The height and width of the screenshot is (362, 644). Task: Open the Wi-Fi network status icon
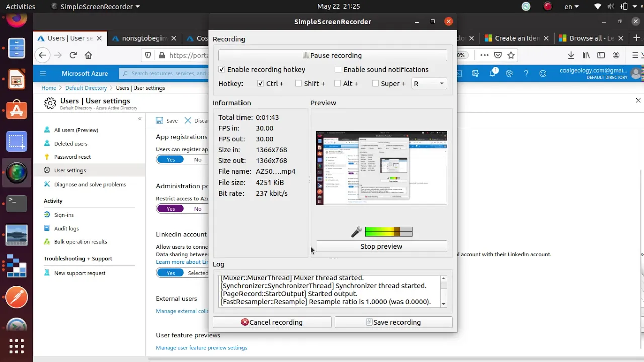(x=598, y=7)
